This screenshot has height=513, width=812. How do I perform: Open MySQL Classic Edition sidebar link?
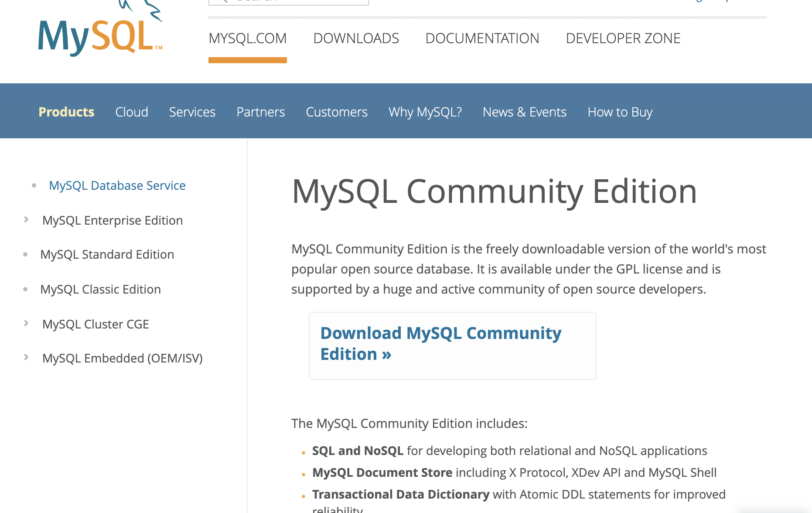click(x=101, y=289)
